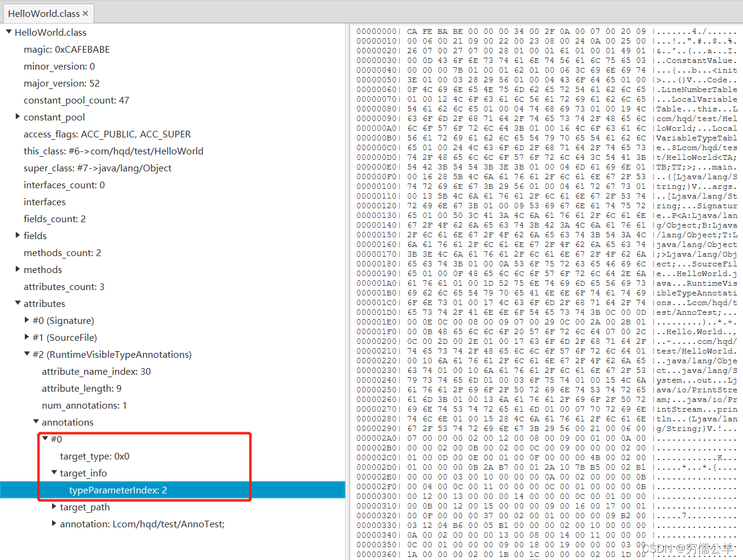The image size is (743, 560).
Task: Click hex row at offset 000001A0
Action: (x=547, y=283)
